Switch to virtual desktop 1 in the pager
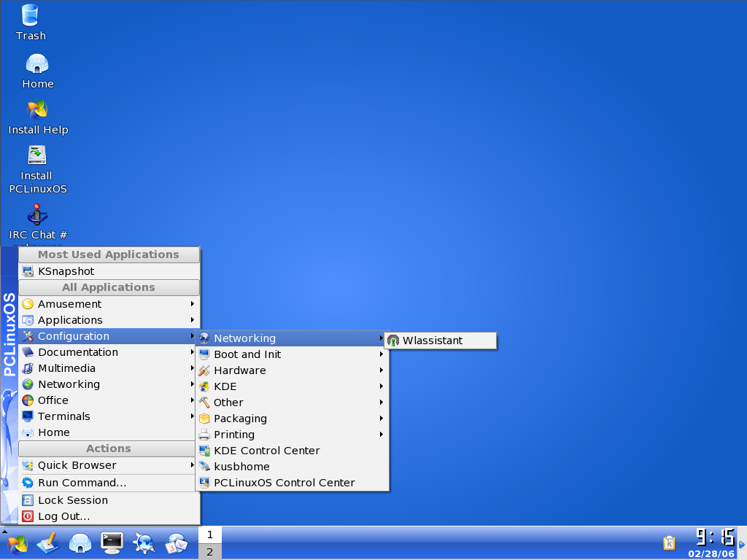The image size is (747, 560). [x=209, y=534]
